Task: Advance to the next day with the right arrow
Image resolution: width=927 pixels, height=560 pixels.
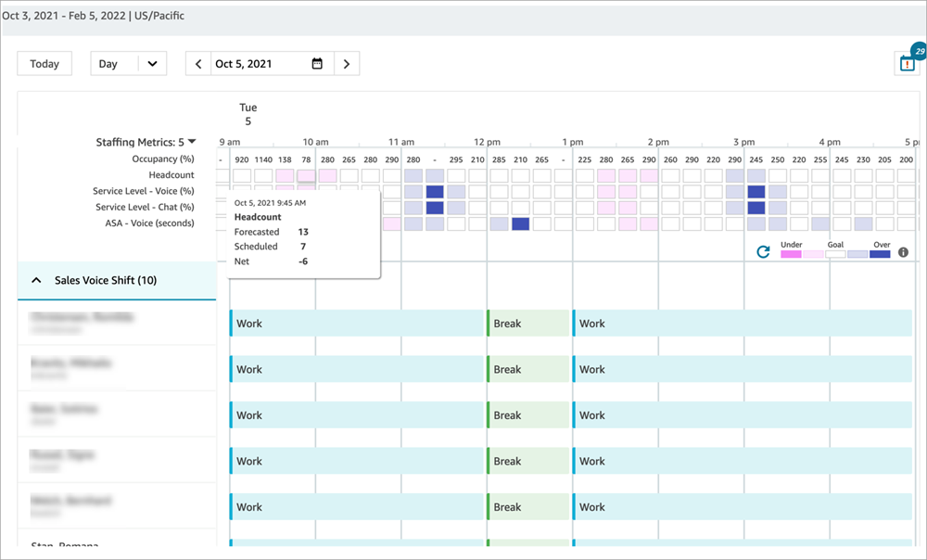Action: coord(346,63)
